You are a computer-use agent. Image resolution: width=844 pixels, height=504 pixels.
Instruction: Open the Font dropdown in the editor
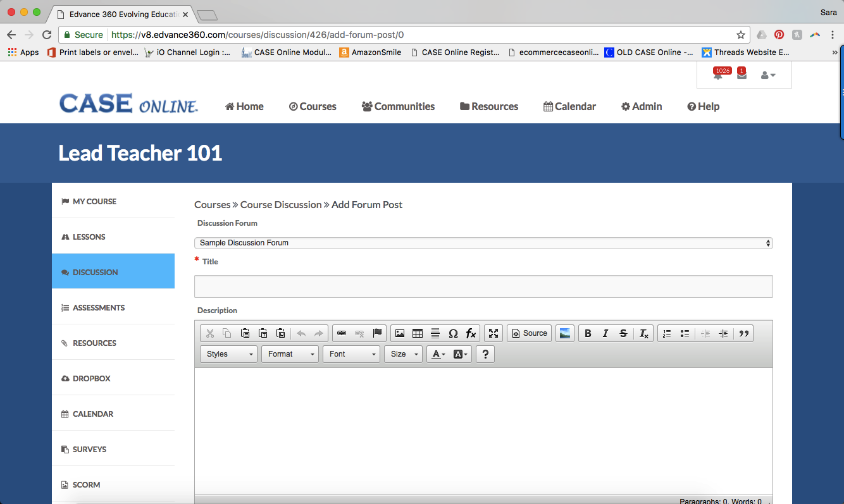351,354
